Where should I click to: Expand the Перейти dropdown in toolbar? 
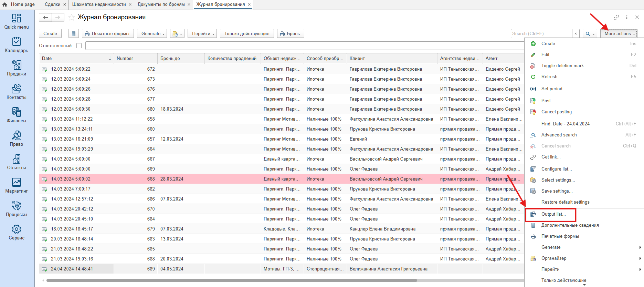click(x=203, y=34)
